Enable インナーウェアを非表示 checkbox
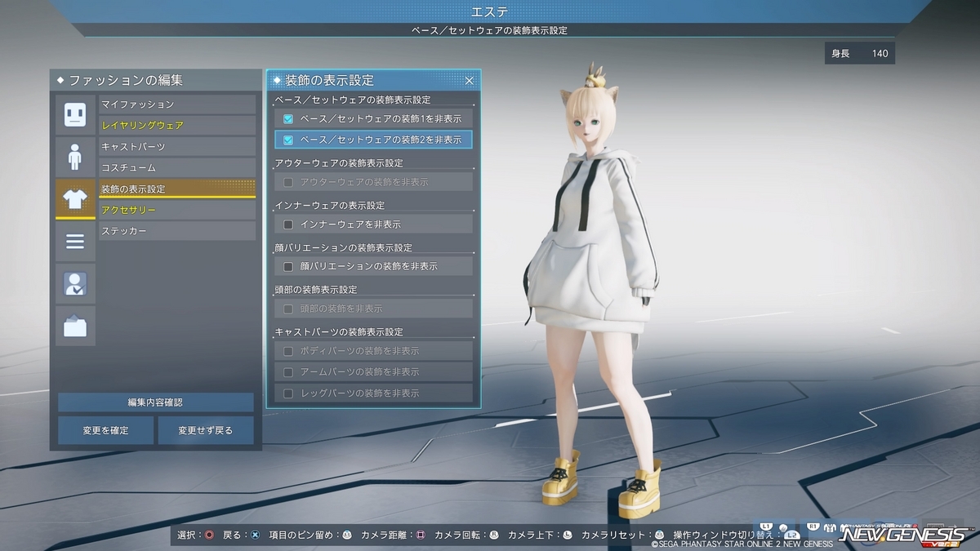This screenshot has width=980, height=551. coord(288,224)
